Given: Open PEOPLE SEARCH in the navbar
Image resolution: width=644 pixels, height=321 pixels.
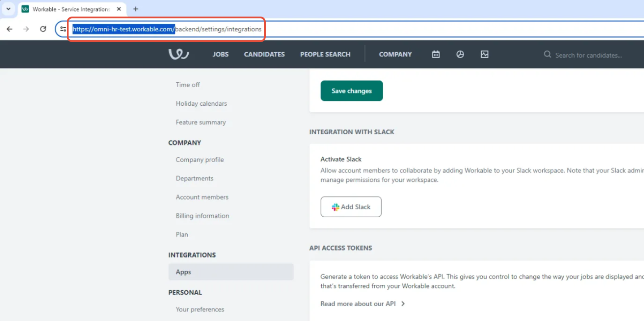Looking at the screenshot, I should (x=325, y=54).
